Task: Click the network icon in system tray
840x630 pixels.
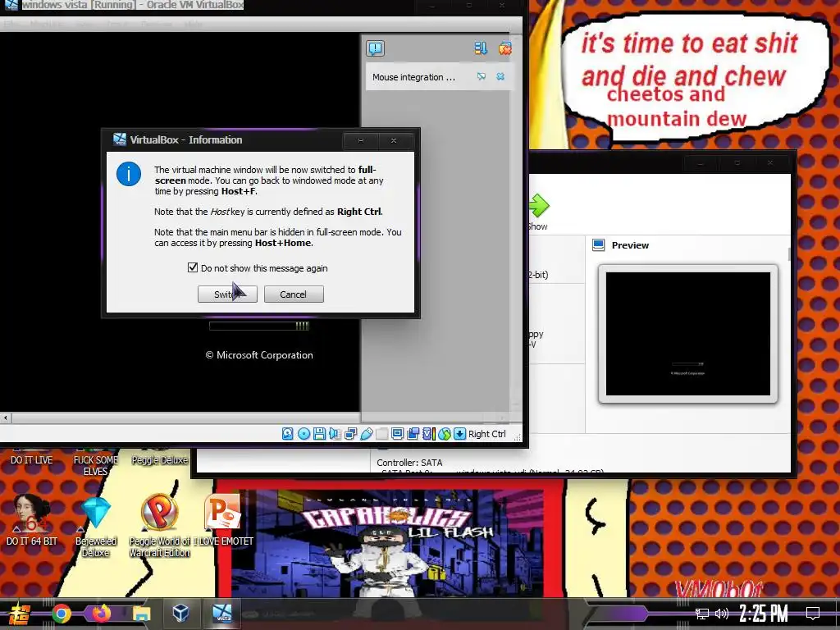Action: click(x=702, y=614)
